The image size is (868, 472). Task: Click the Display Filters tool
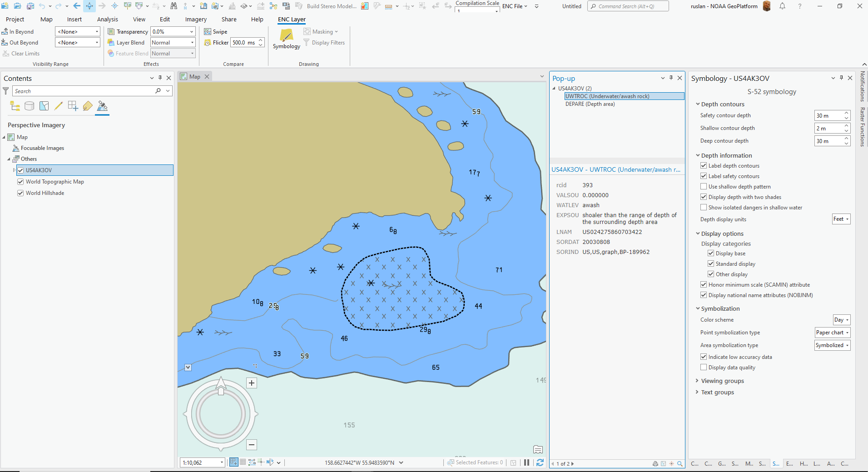(324, 43)
